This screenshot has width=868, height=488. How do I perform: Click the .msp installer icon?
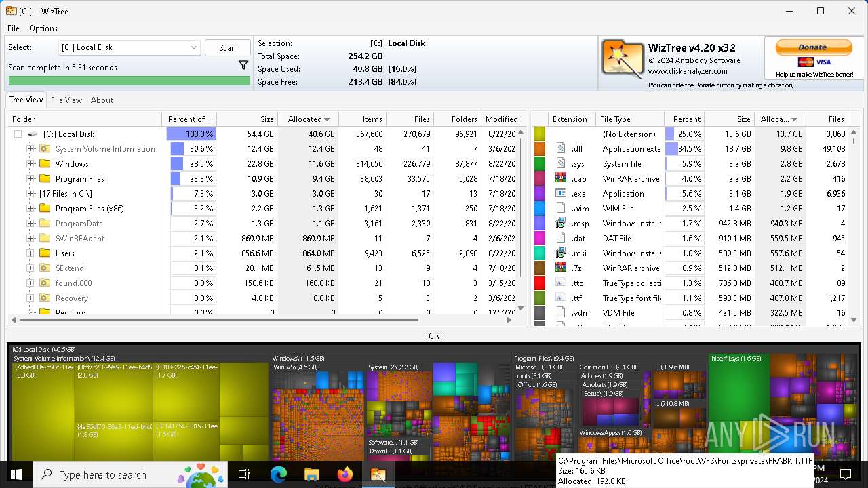[561, 223]
